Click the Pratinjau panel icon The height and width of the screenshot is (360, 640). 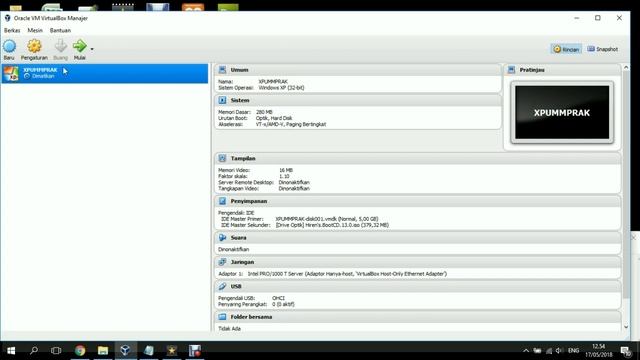pos(511,70)
